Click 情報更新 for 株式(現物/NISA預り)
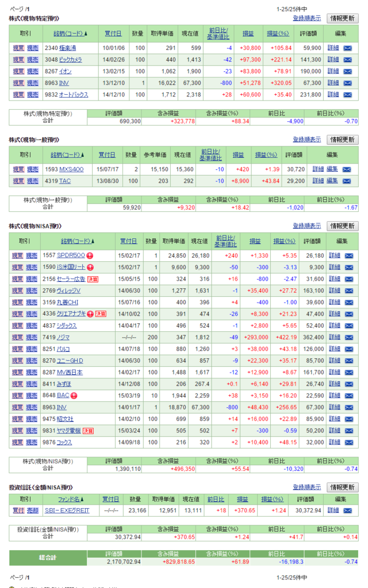 (x=343, y=226)
